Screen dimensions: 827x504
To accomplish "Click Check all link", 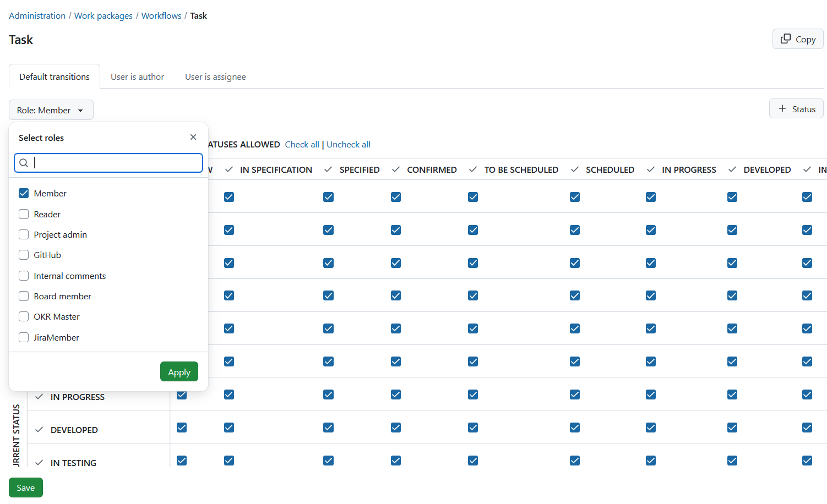I will click(x=302, y=144).
